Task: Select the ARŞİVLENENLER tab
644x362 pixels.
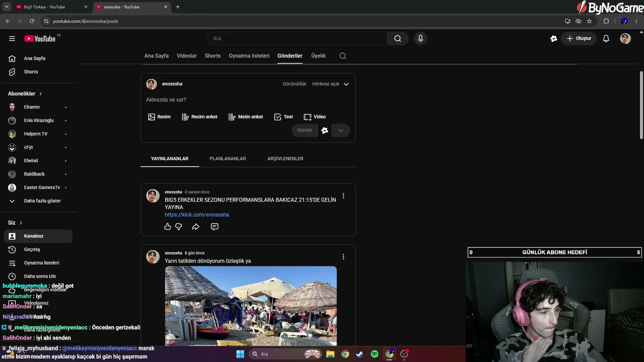Action: (x=285, y=159)
